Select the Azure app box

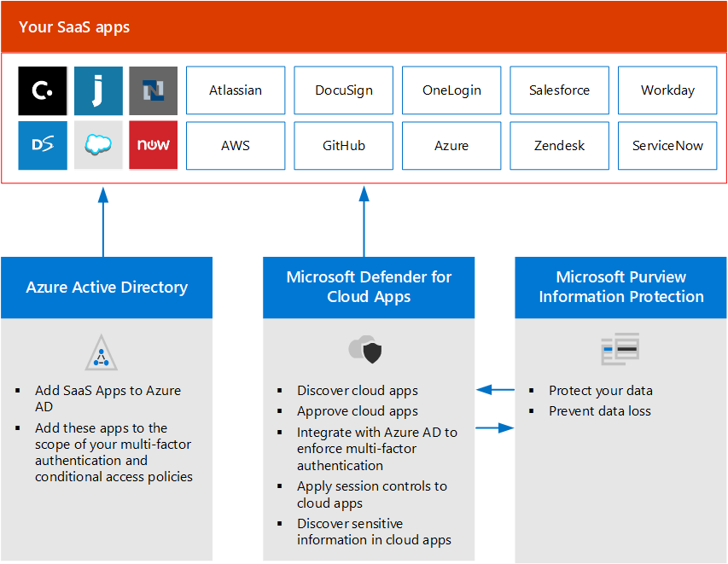(x=451, y=146)
